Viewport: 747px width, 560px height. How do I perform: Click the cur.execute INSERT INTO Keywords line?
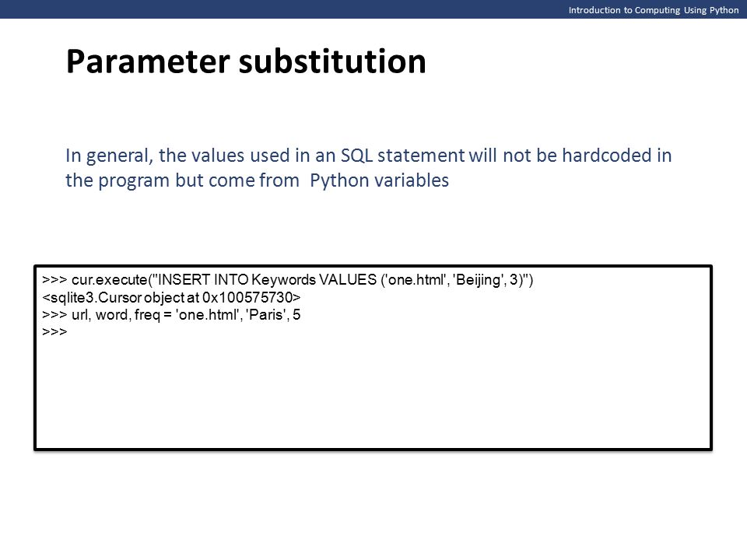[x=288, y=279]
